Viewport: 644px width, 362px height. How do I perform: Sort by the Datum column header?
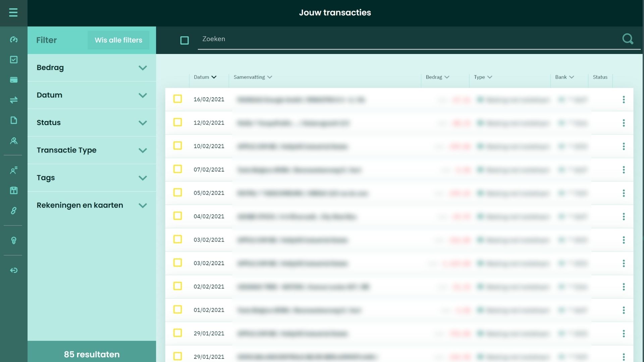pos(205,77)
